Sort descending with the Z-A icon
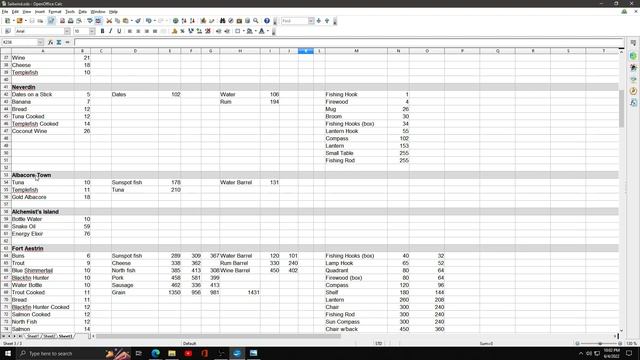 (x=192, y=21)
